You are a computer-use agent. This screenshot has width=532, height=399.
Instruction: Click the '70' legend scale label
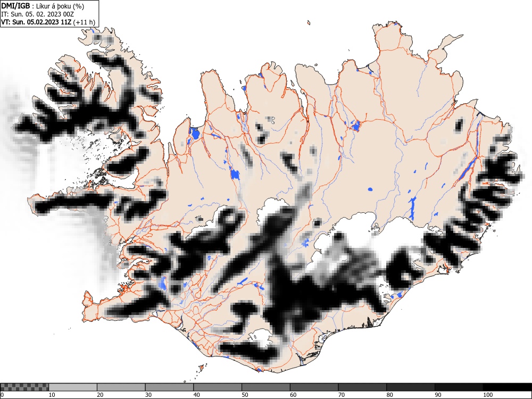point(342,395)
